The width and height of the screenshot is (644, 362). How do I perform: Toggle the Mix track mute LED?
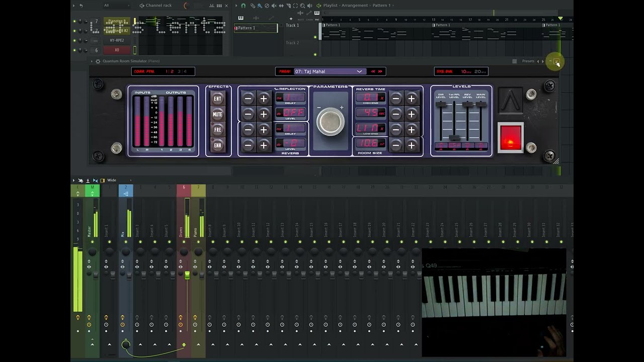coord(126,242)
